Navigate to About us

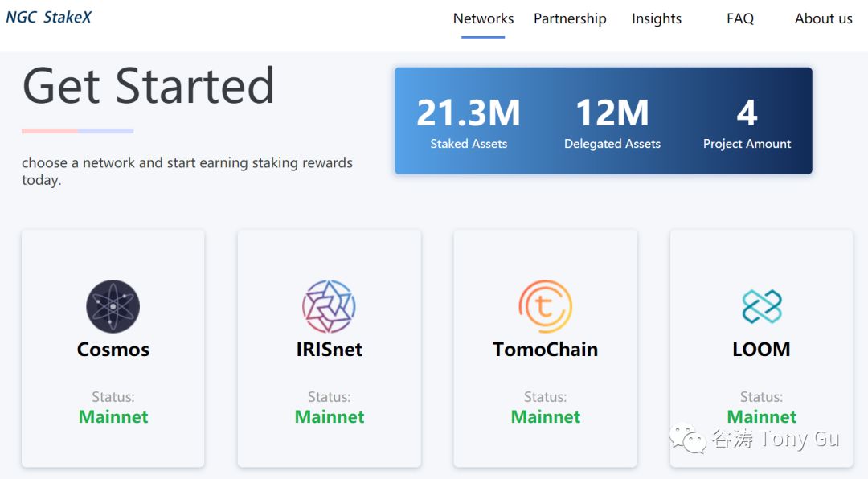824,18
